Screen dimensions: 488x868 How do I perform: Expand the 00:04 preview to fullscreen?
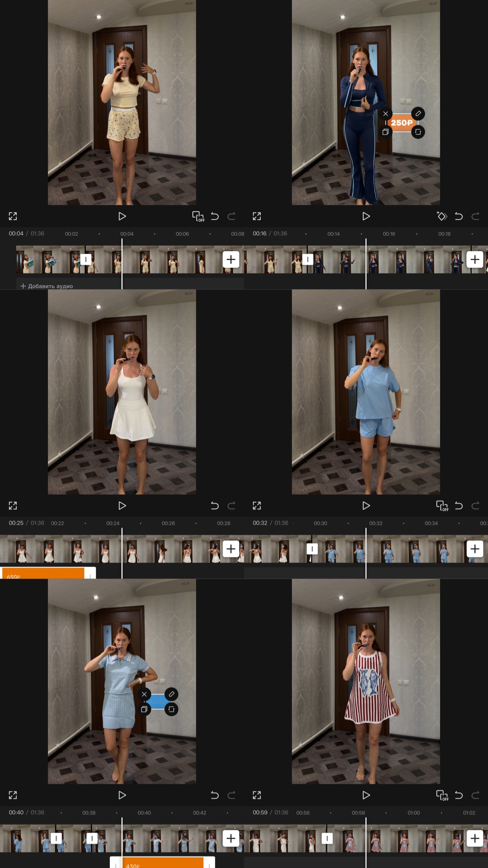click(x=13, y=216)
